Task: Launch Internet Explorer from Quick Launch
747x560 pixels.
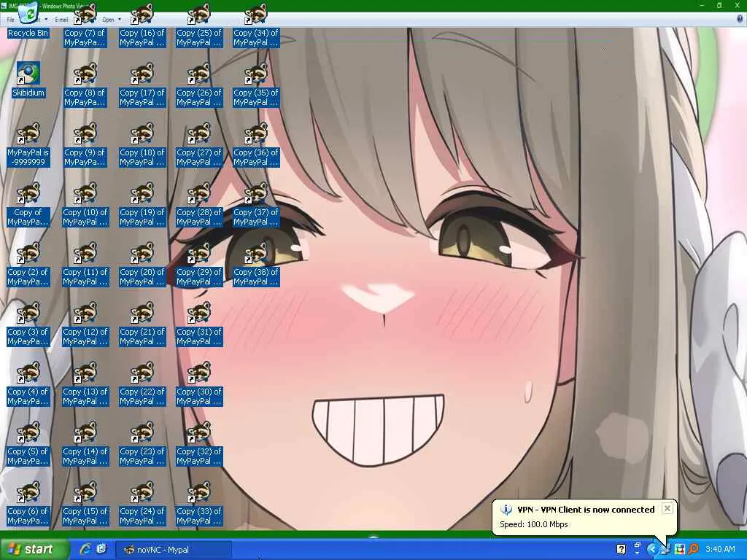Action: pos(85,549)
